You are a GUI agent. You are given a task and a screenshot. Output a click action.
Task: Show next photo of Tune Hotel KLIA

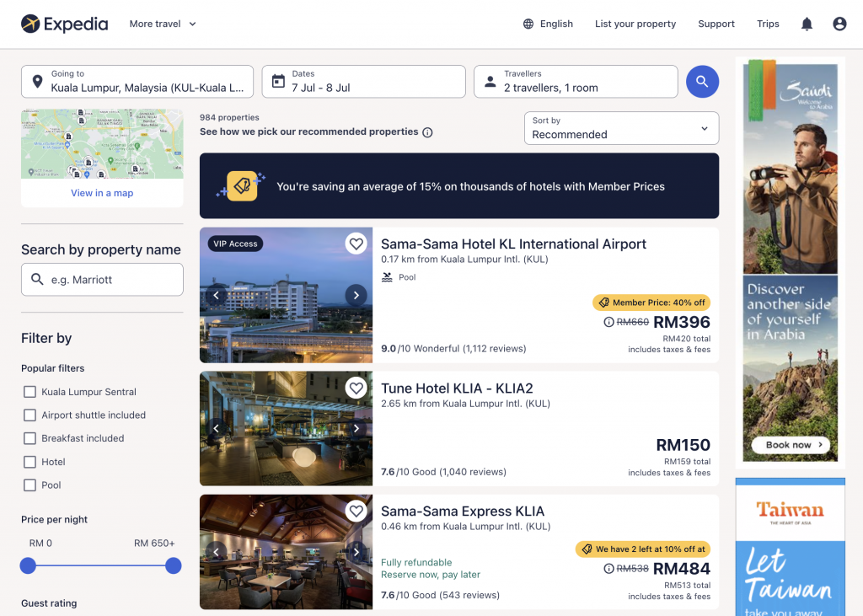pyautogui.click(x=356, y=428)
